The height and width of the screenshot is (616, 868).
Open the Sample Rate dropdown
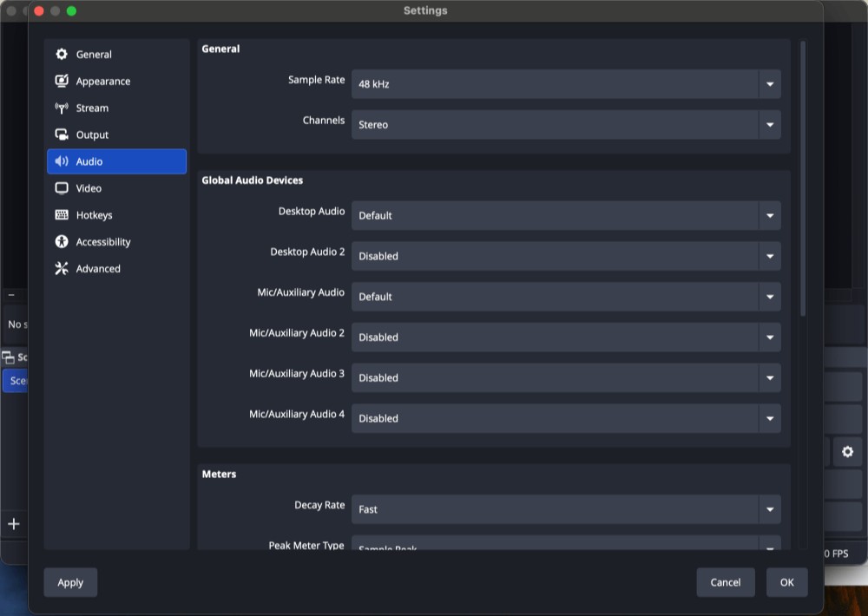tap(768, 84)
